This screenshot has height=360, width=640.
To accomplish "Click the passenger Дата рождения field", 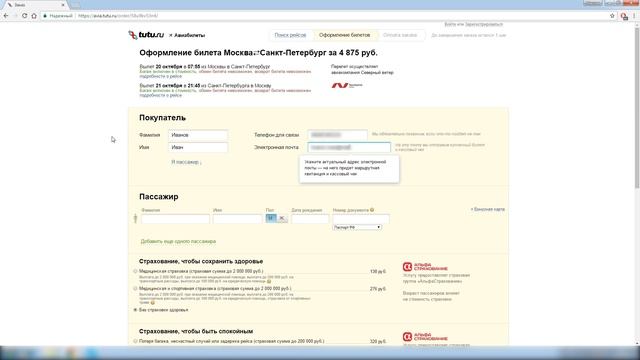I will 310,219.
